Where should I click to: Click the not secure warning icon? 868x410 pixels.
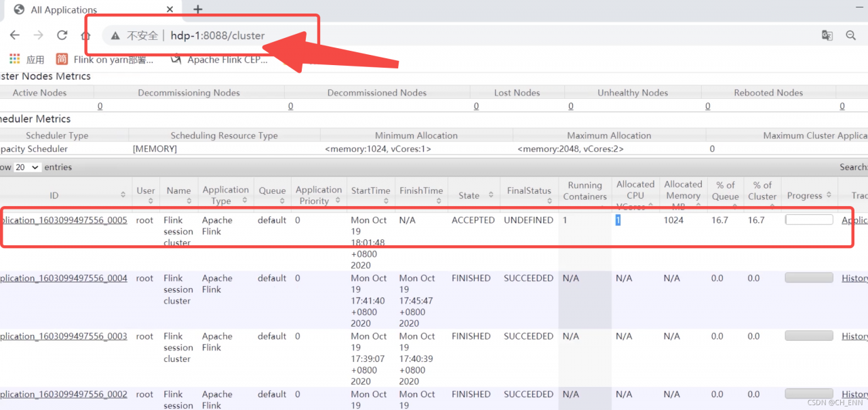coord(115,35)
